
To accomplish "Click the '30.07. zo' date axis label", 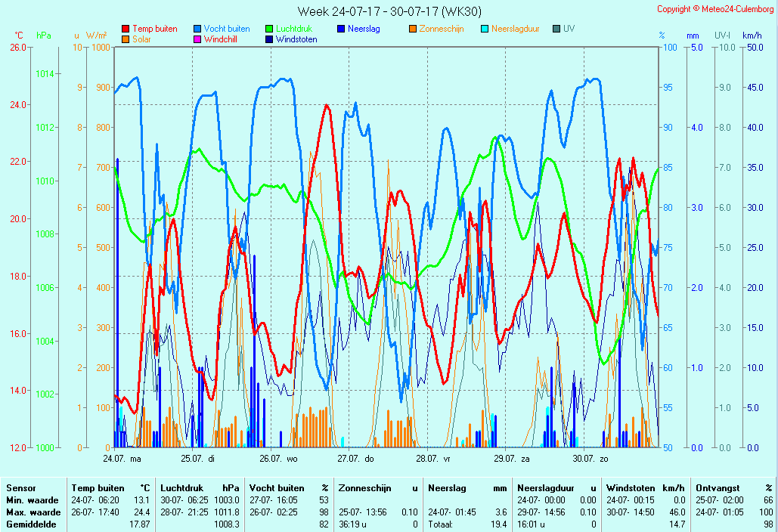I will [x=590, y=458].
